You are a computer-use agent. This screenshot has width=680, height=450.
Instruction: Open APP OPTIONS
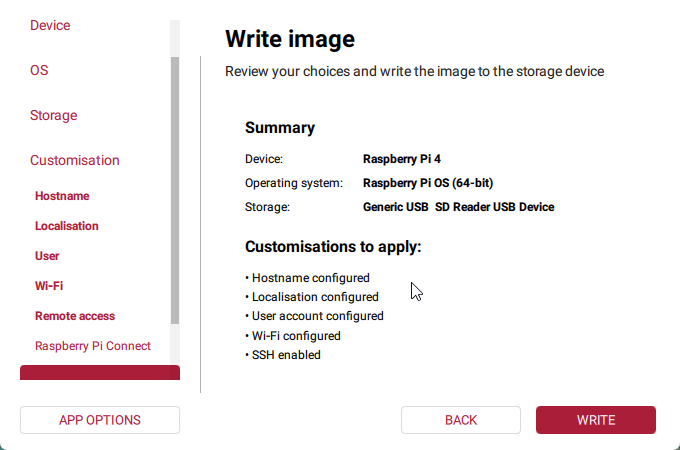(x=100, y=420)
